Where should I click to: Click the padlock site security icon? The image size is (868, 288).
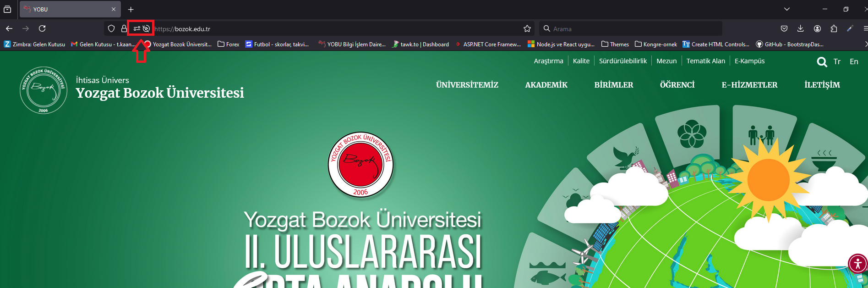point(124,28)
